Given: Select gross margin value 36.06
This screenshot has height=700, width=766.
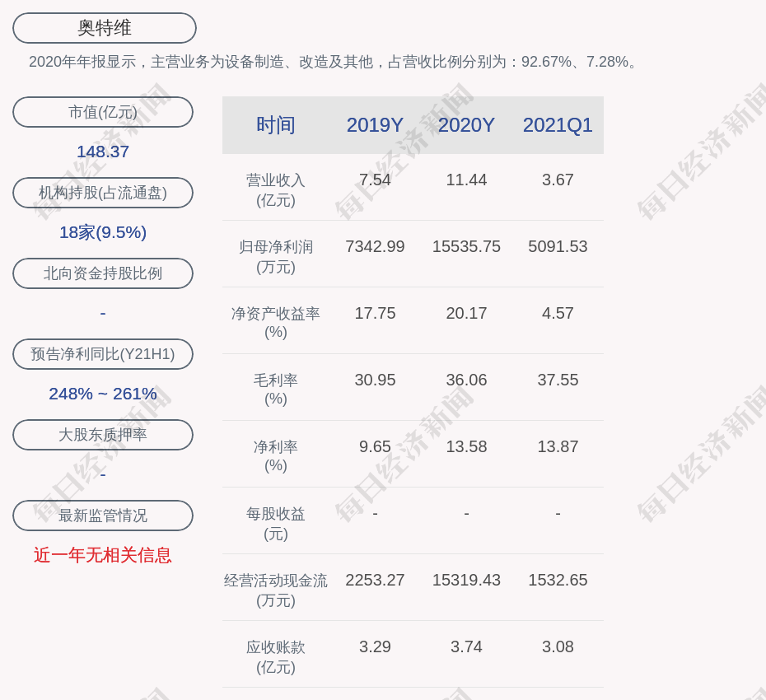Looking at the screenshot, I should [x=466, y=380].
